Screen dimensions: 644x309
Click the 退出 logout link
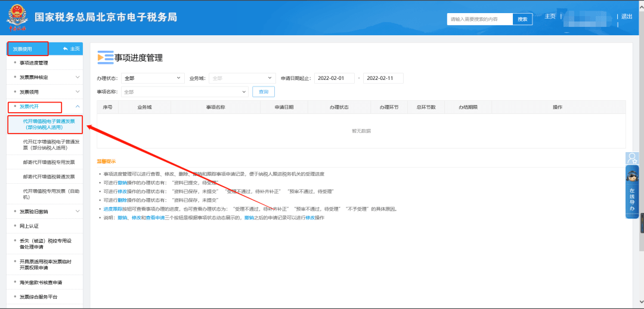coord(627,17)
